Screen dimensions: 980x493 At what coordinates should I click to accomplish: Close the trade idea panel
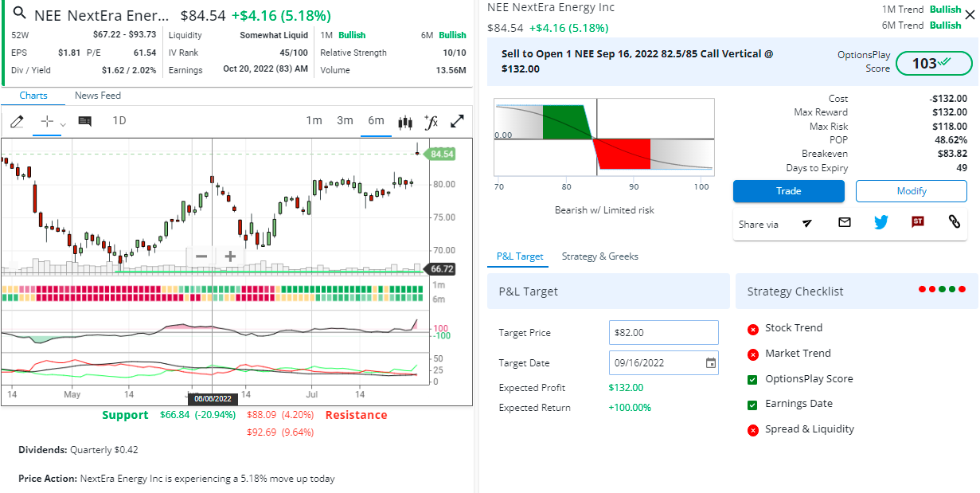[969, 14]
